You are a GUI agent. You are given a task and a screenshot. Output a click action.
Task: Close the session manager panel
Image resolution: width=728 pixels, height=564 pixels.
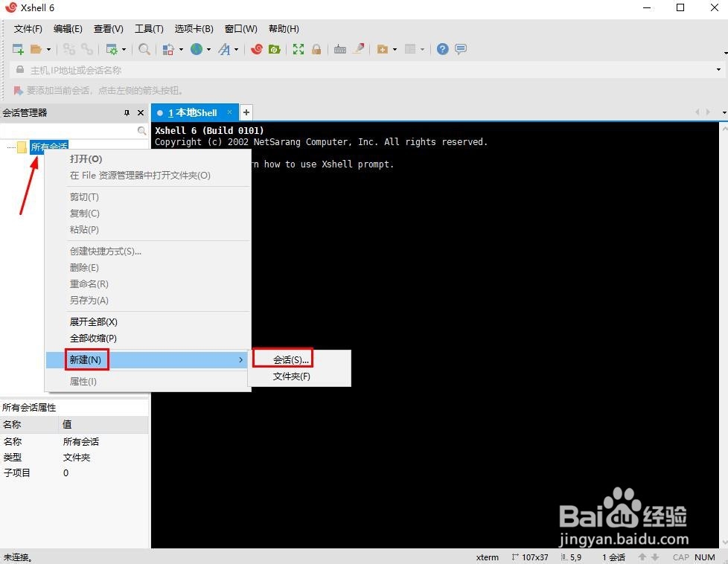point(141,113)
